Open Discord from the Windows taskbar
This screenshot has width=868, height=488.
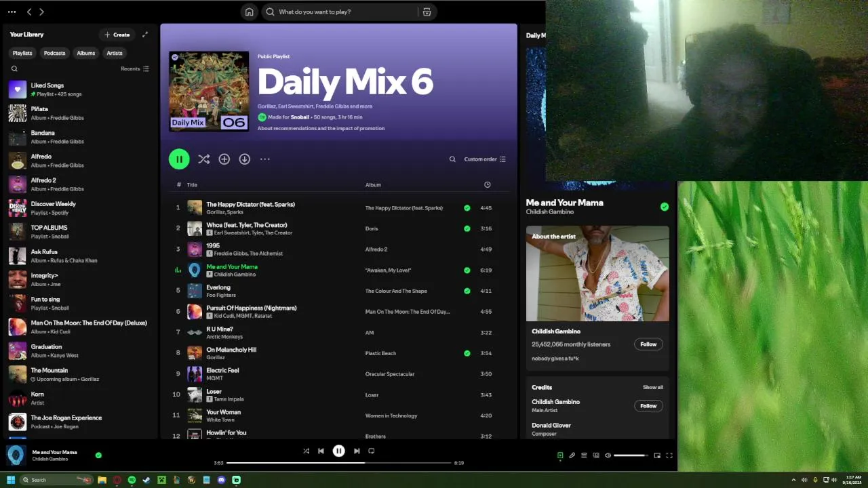(221, 480)
